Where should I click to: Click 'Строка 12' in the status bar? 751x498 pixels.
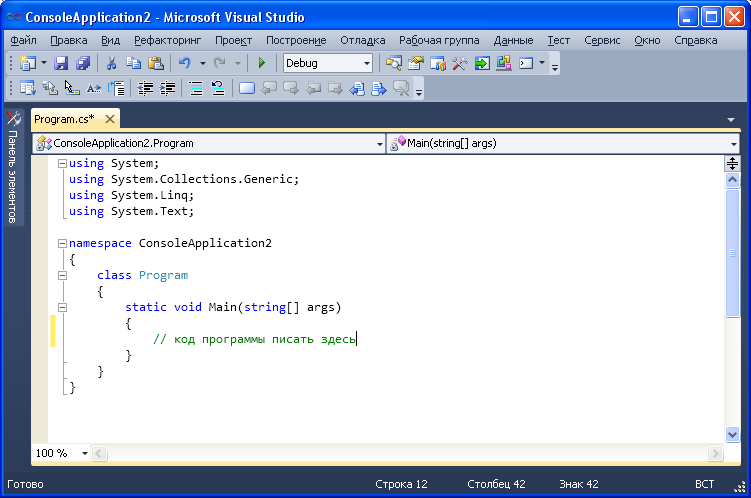point(401,484)
